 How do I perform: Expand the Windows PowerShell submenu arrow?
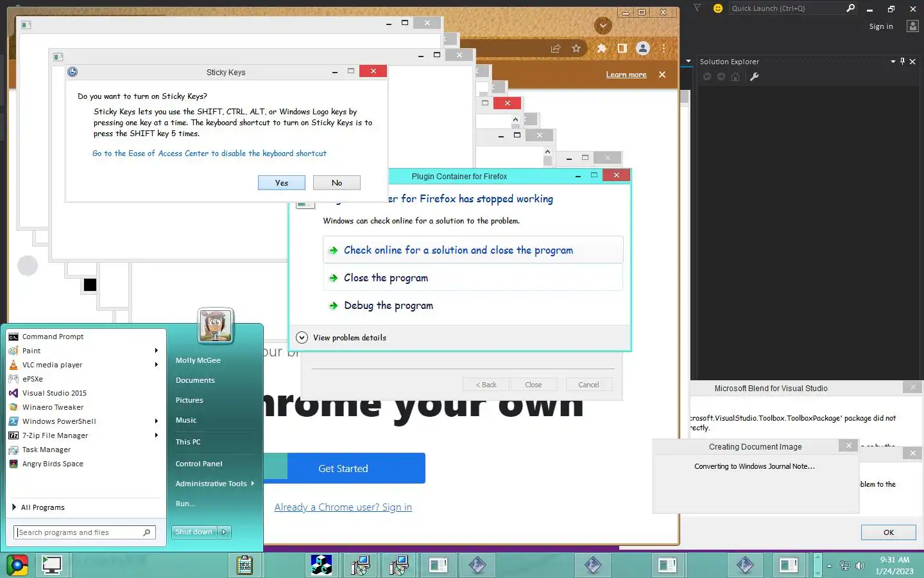[156, 421]
